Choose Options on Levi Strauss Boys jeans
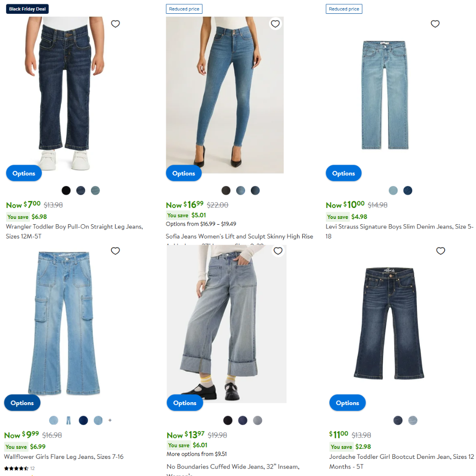 tap(344, 173)
